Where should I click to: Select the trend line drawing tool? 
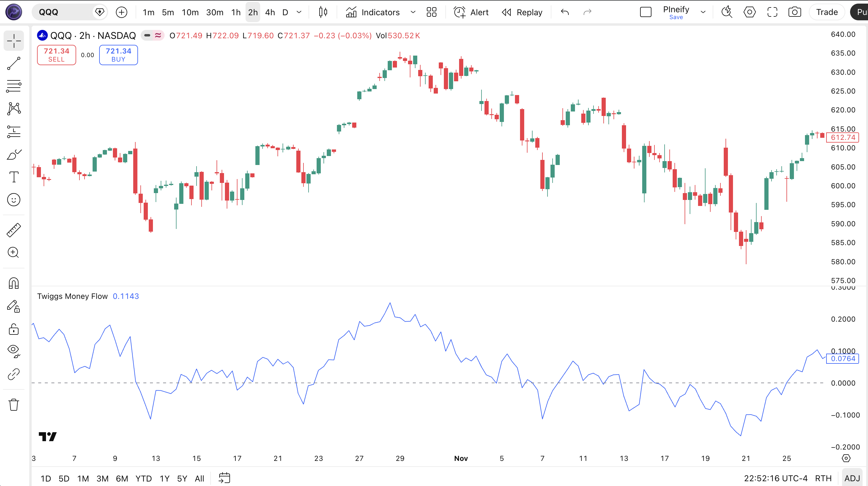coord(14,63)
